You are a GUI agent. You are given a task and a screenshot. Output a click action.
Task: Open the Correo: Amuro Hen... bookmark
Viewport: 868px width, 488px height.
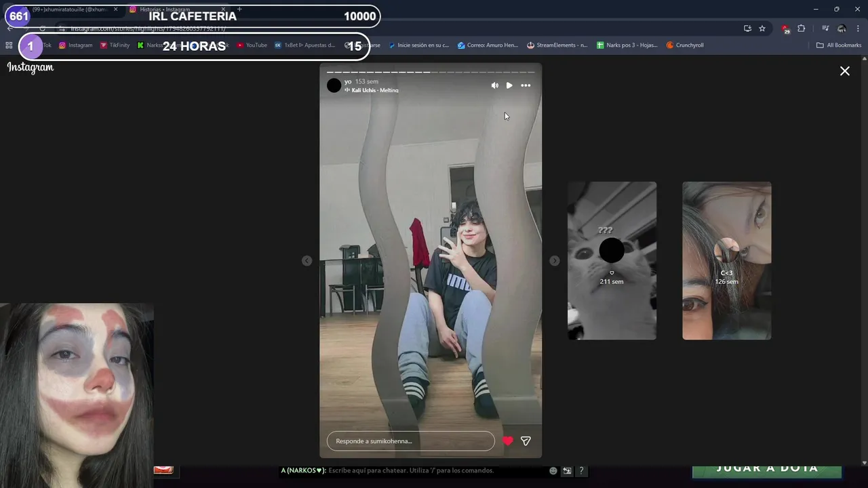488,45
